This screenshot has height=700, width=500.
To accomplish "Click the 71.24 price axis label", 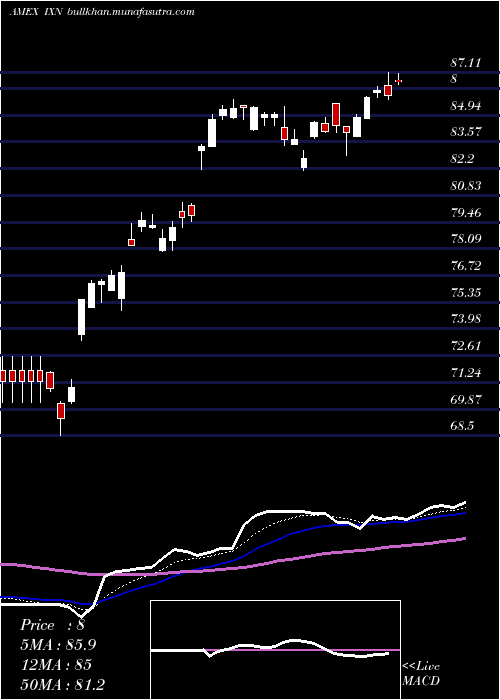I will (466, 373).
